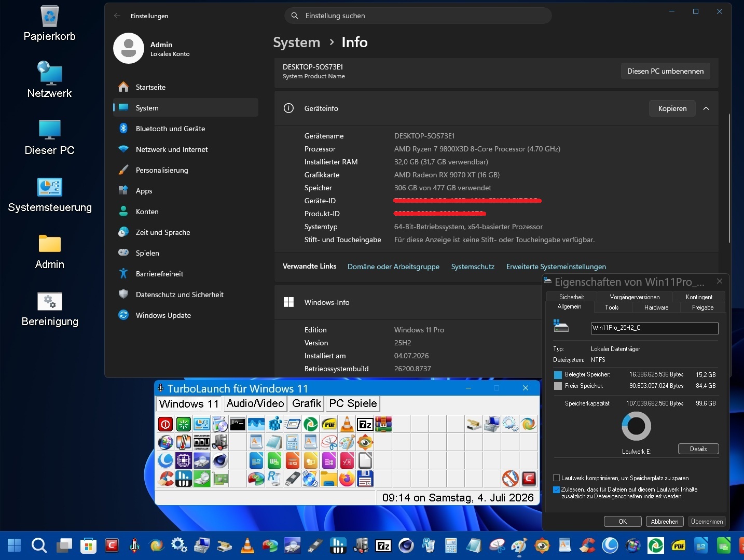Click the thermometer icon in TurboLaunch
744x560 pixels.
point(183,442)
